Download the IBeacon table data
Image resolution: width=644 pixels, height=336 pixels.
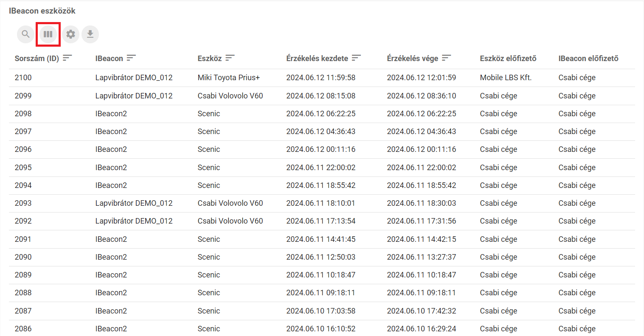click(x=90, y=34)
